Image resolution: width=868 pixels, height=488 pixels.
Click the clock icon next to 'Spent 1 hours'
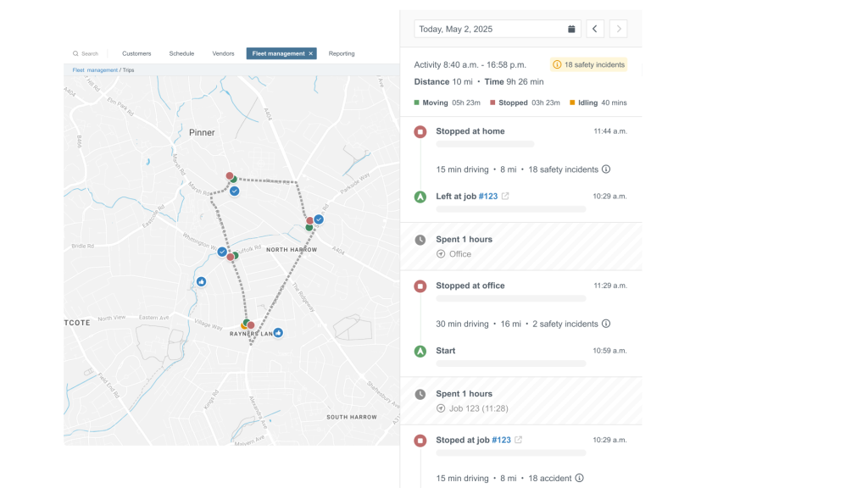click(420, 240)
